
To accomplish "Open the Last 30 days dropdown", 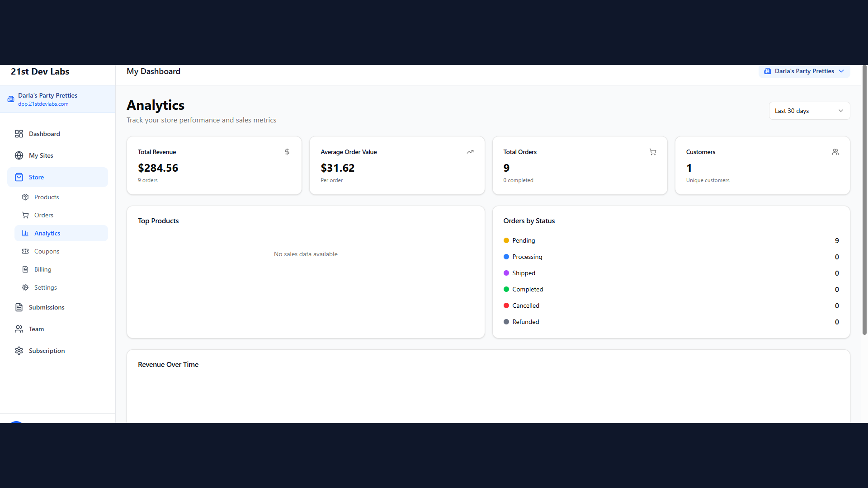I will click(809, 111).
